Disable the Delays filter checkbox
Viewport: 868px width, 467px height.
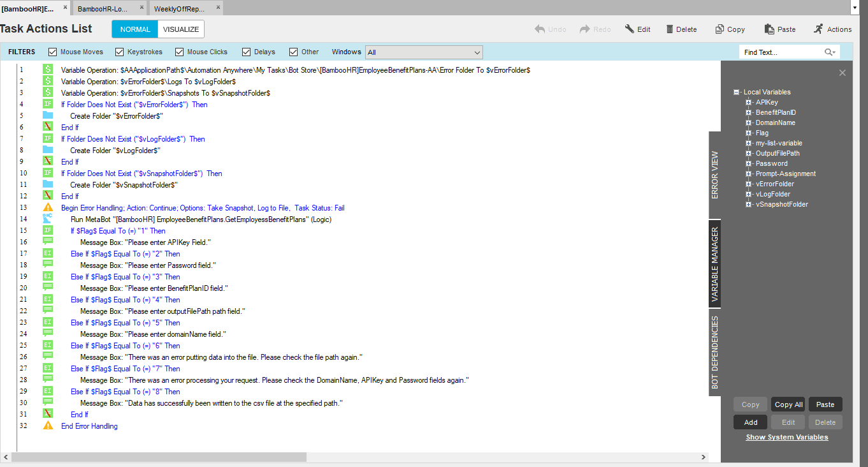pyautogui.click(x=247, y=52)
